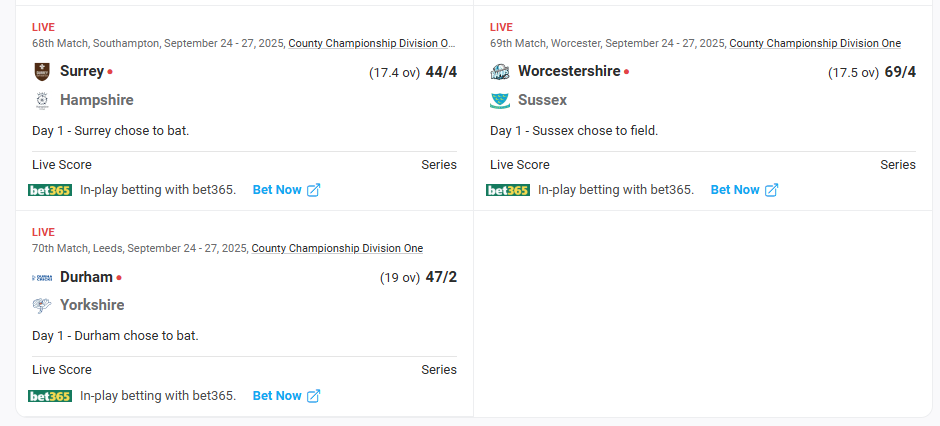Click Bet Now in Worcestershire match card

pyautogui.click(x=735, y=190)
